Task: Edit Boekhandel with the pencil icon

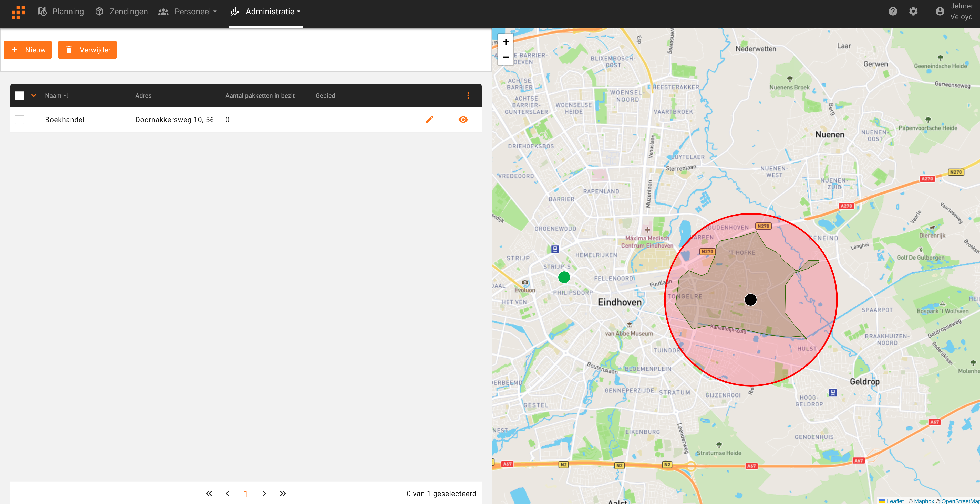Action: pyautogui.click(x=429, y=120)
